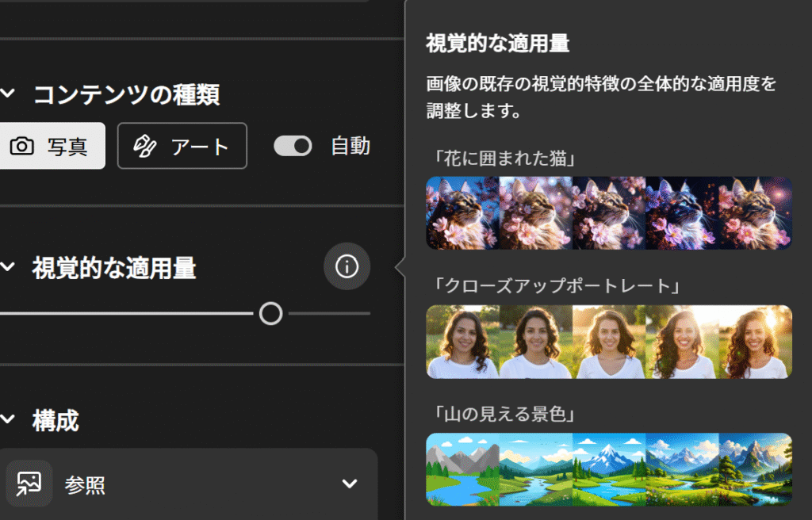Click the 「クローズアップポートレート」 caption

coord(557,286)
